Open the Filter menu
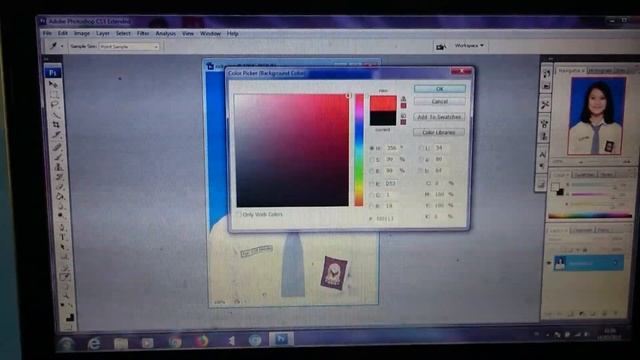 point(143,33)
